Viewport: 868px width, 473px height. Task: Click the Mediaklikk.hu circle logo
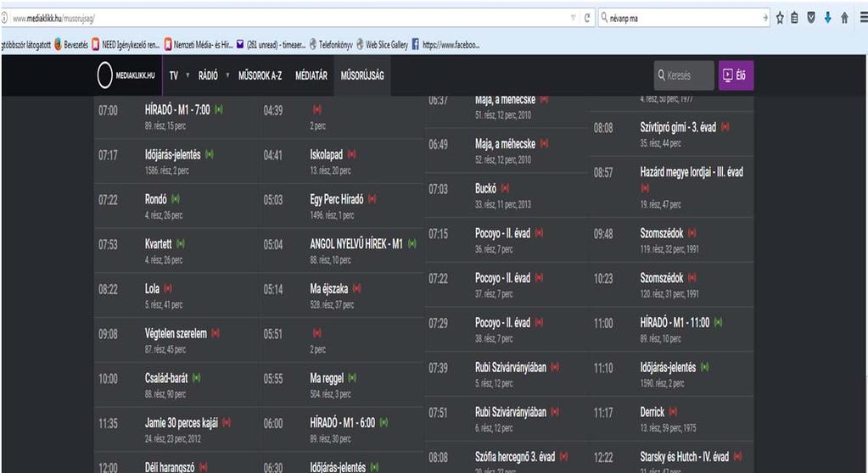104,75
